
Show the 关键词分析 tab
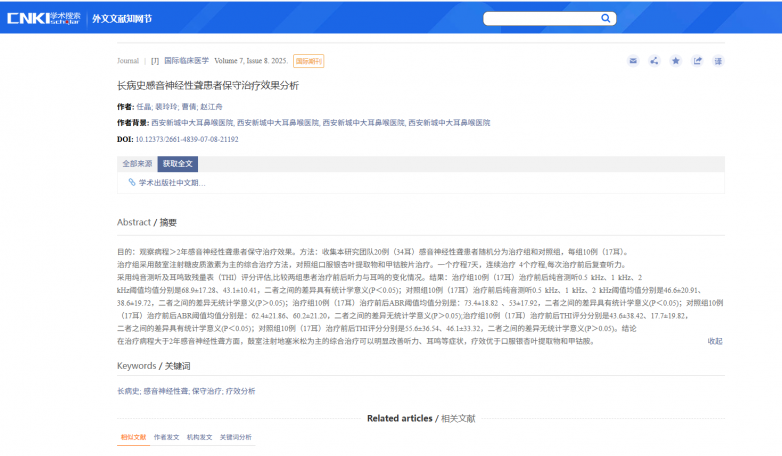pyautogui.click(x=236, y=437)
